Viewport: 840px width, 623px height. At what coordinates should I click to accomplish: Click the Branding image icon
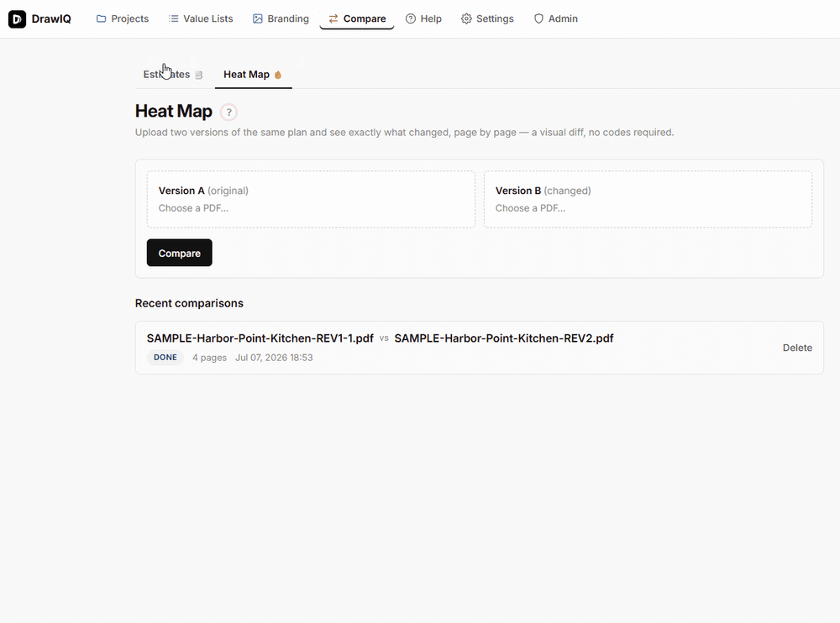(258, 18)
